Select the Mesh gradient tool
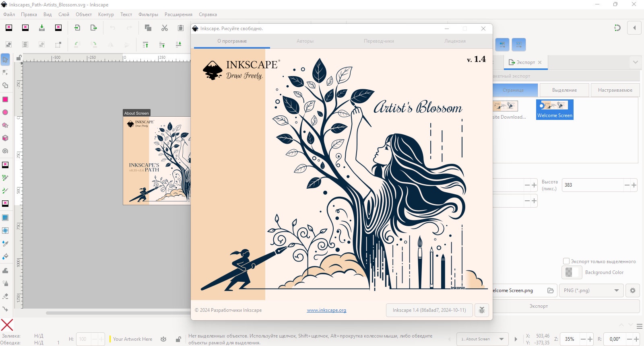This screenshot has height=346, width=644. tap(5, 231)
